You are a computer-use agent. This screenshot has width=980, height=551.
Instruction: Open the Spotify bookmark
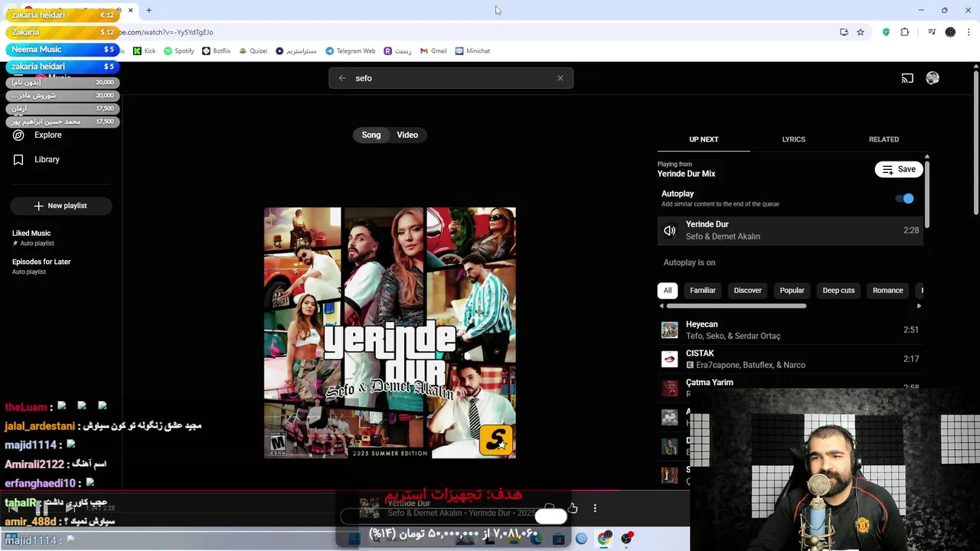(178, 51)
